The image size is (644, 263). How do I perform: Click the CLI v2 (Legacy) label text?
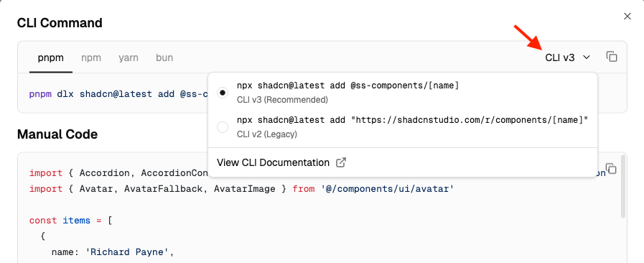pos(267,134)
